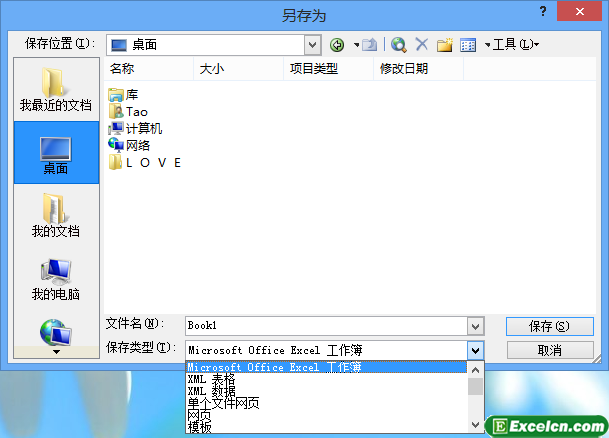The width and height of the screenshot is (609, 438).
Task: Change the Views layout icon
Action: 468,45
